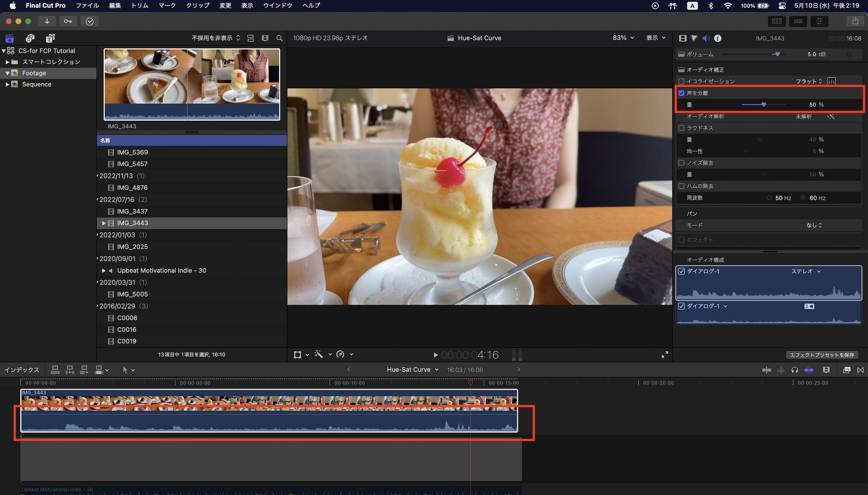The width and height of the screenshot is (868, 495).
Task: Select the 50 Hz radio button
Action: point(769,198)
